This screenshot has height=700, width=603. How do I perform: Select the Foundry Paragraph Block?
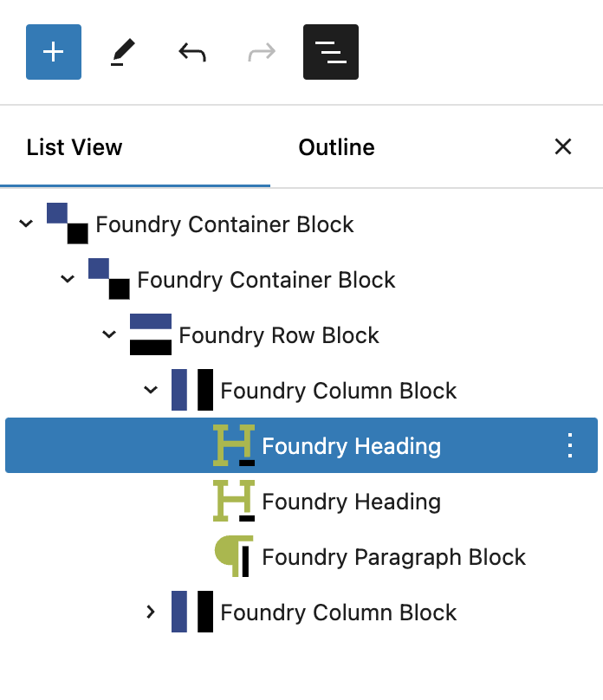click(393, 557)
